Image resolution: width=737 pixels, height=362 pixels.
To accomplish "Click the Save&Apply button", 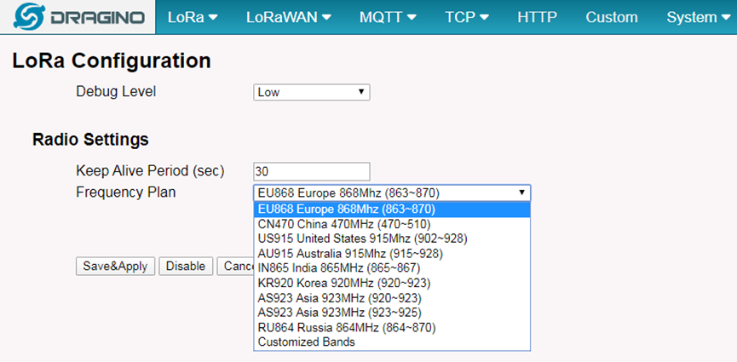I will 115,266.
